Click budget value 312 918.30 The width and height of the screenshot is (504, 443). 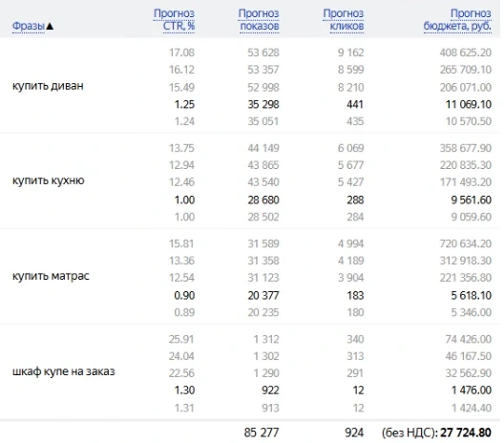click(466, 261)
